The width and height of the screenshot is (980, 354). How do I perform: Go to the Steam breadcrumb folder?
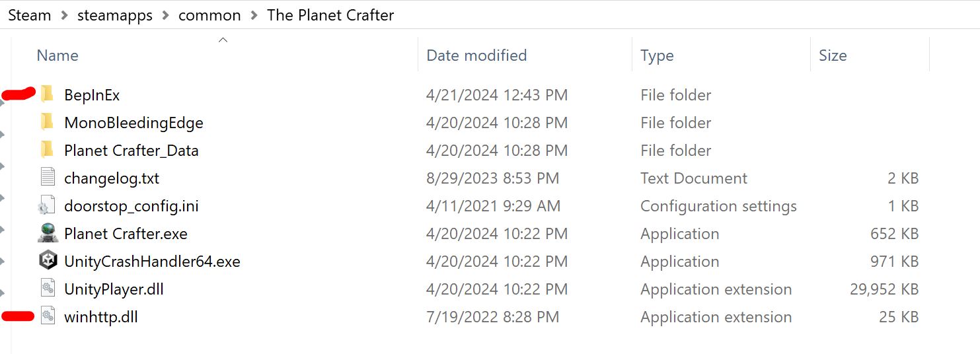tap(30, 15)
